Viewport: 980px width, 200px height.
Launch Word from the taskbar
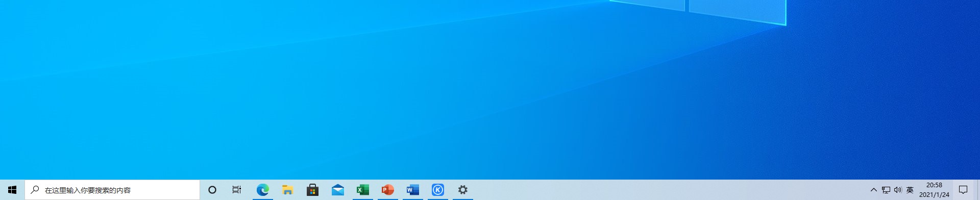pos(412,190)
